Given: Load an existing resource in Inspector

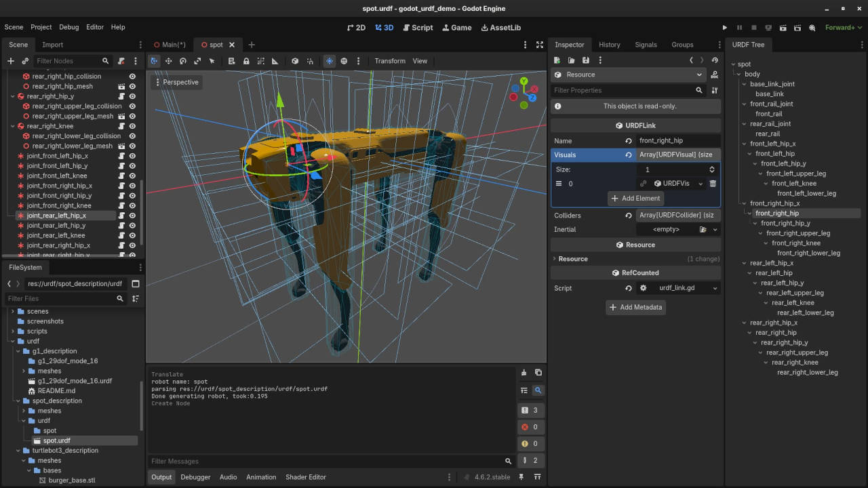Looking at the screenshot, I should (572, 60).
